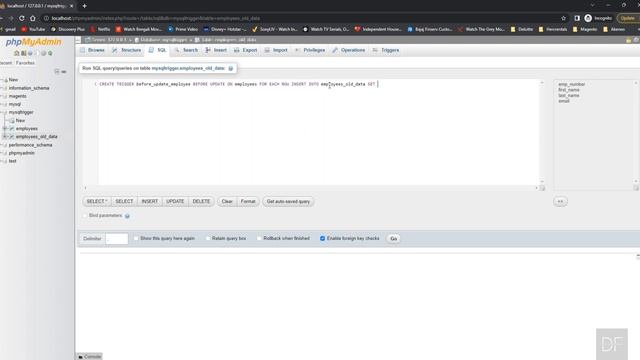This screenshot has height=360, width=640.
Task: Click << insert column button
Action: (x=560, y=202)
